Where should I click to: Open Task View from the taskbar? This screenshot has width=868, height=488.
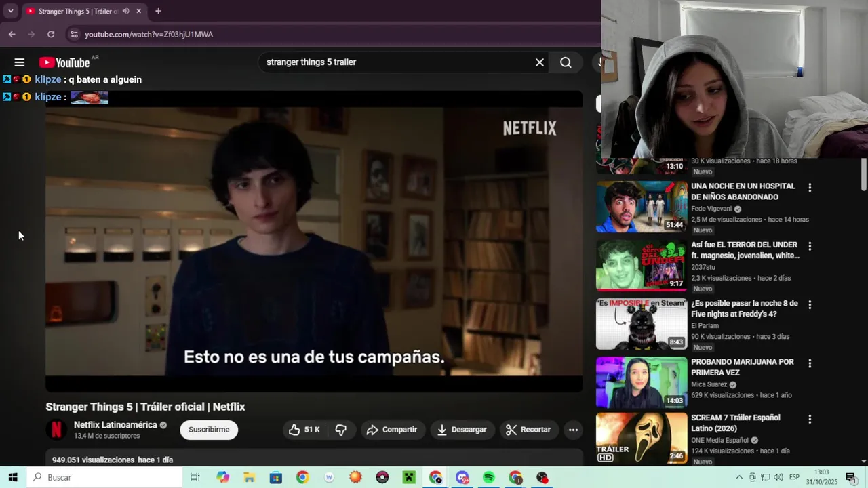(195, 477)
